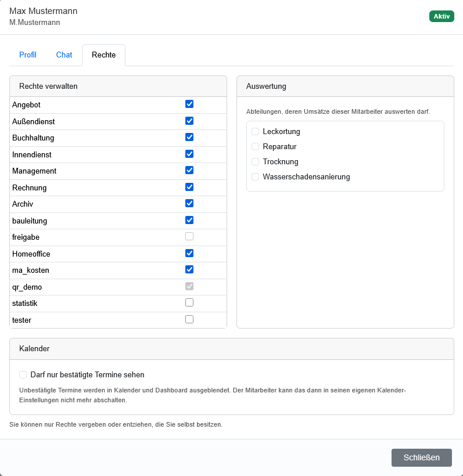Image resolution: width=463 pixels, height=476 pixels.
Task: Enable the statistik checkbox
Action: tap(189, 302)
